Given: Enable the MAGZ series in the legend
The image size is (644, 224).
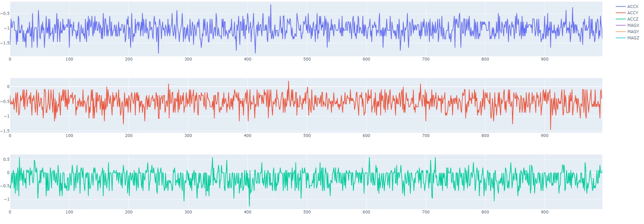Looking at the screenshot, I should (x=627, y=38).
